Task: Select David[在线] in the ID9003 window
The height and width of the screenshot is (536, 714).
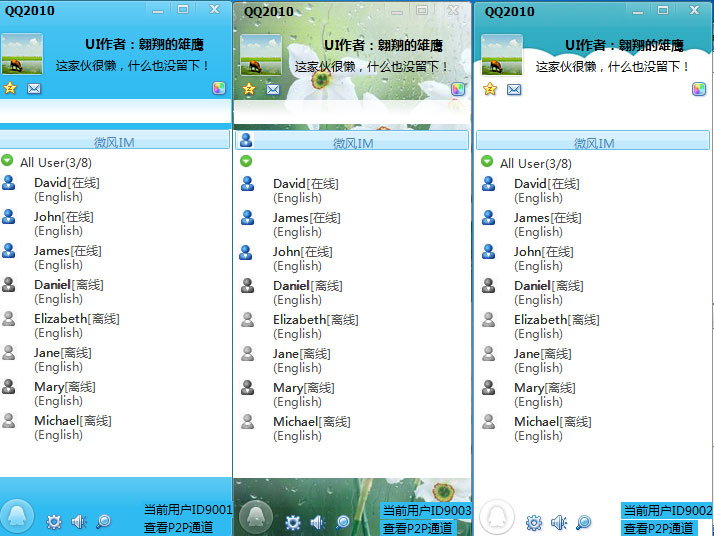Action: click(306, 184)
